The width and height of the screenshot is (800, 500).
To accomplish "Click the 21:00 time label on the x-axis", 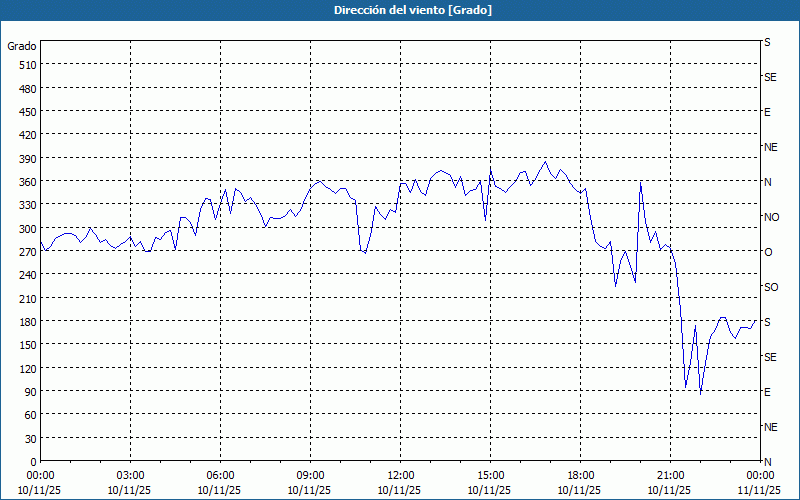I will click(x=670, y=475).
